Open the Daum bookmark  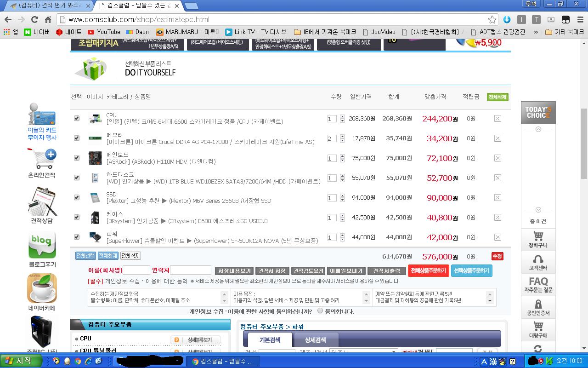tap(138, 32)
